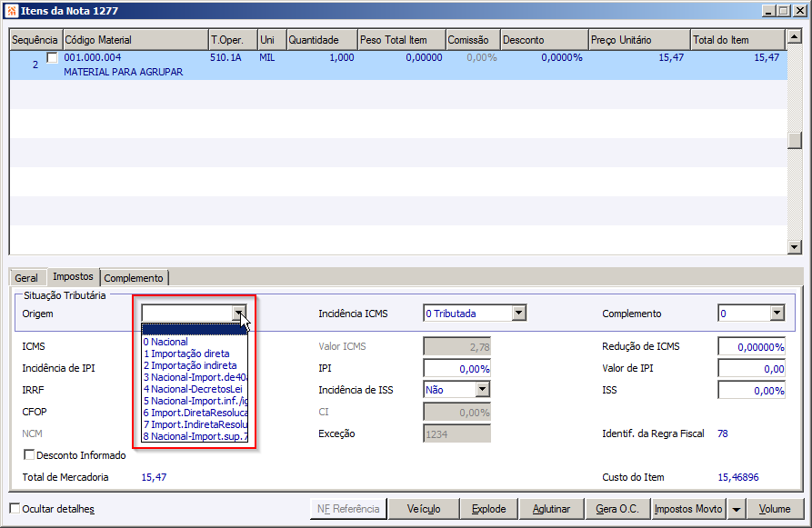The height and width of the screenshot is (528, 812).
Task: Click the Valor de IPI field
Action: coord(751,369)
